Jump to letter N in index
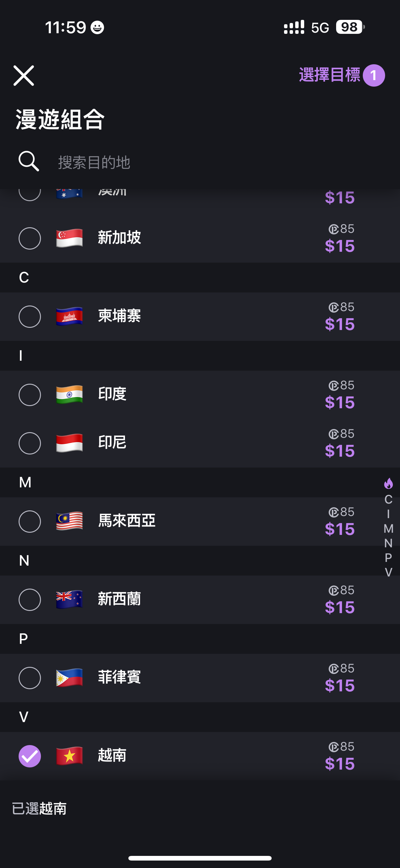This screenshot has height=868, width=400. (x=388, y=543)
